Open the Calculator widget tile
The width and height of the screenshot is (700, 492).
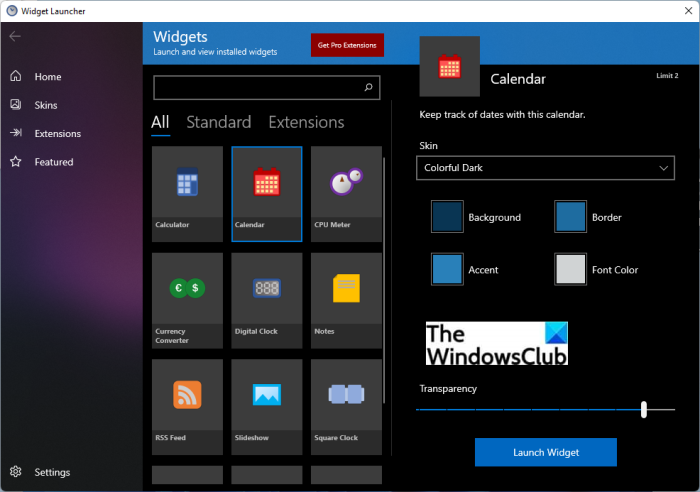[187, 193]
